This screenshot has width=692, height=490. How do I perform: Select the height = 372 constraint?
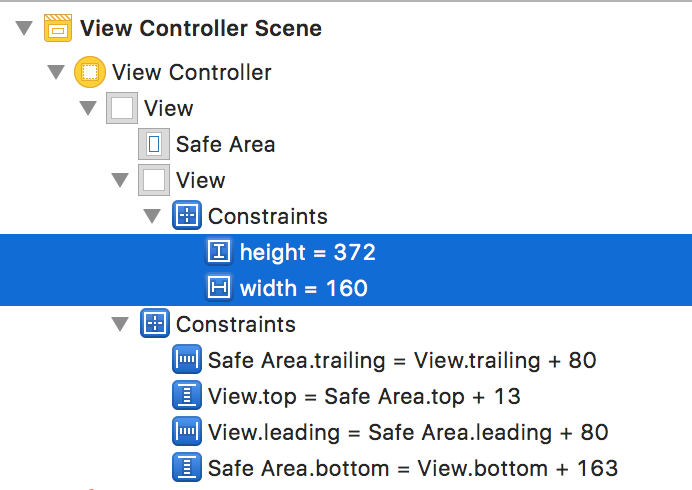pos(346,252)
